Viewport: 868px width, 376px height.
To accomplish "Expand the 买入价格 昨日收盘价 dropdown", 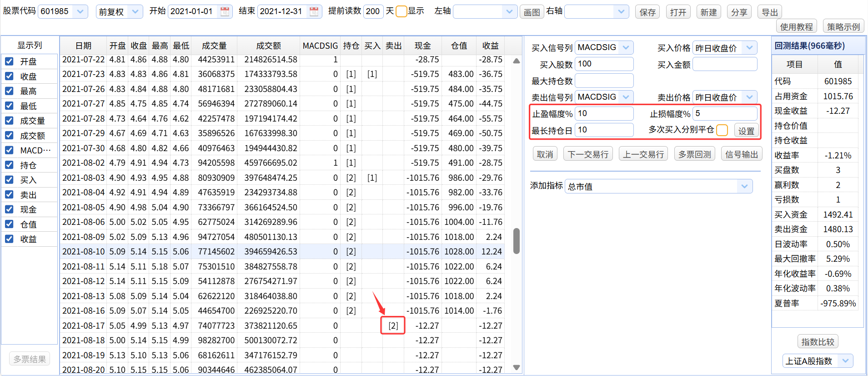I will click(x=749, y=47).
